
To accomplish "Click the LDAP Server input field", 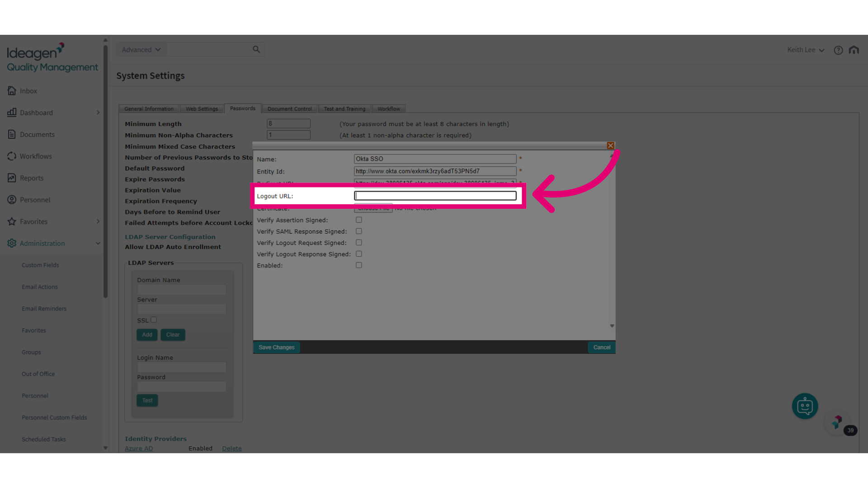I will (181, 309).
